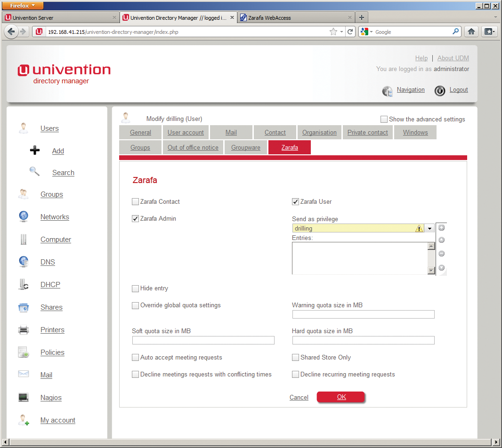The height and width of the screenshot is (448, 502).
Task: Click the Logout link
Action: point(458,89)
